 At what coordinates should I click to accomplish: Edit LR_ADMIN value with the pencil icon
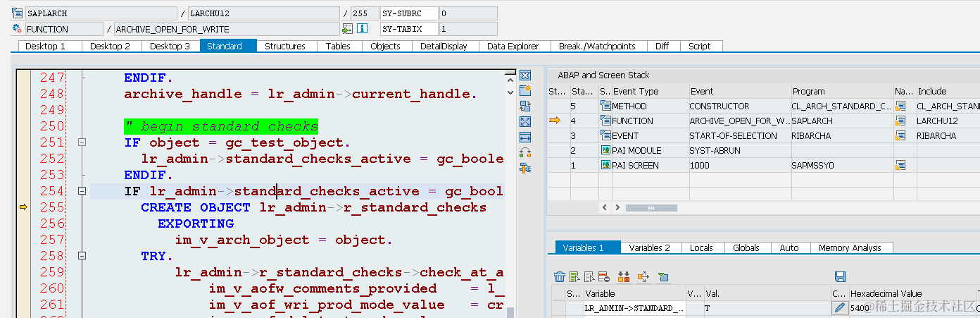pyautogui.click(x=839, y=308)
